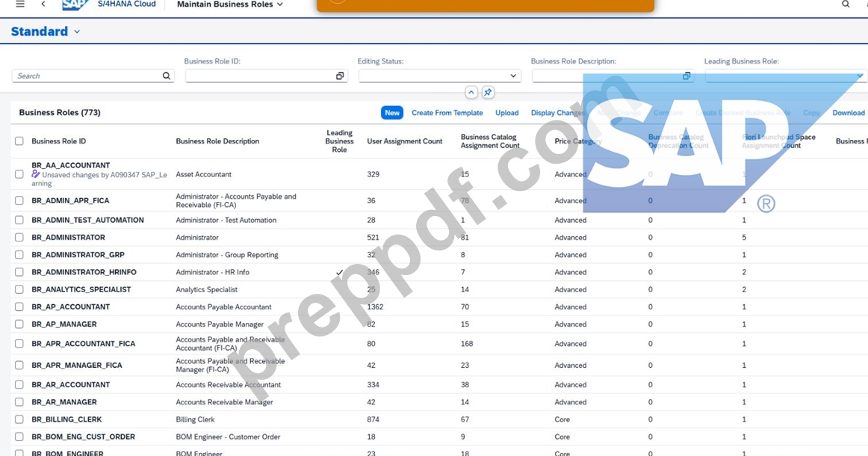Image resolution: width=868 pixels, height=456 pixels.
Task: Click Create From Template
Action: (447, 112)
